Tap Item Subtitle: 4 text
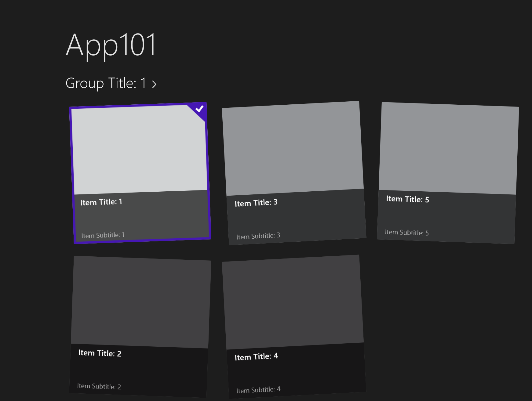Screen dimensions: 532x401 [258, 390]
